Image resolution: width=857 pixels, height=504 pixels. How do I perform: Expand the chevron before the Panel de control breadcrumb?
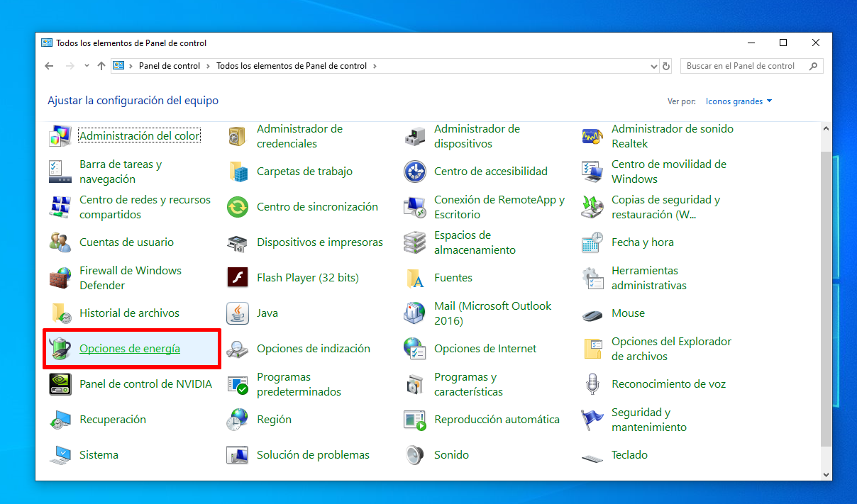(131, 66)
